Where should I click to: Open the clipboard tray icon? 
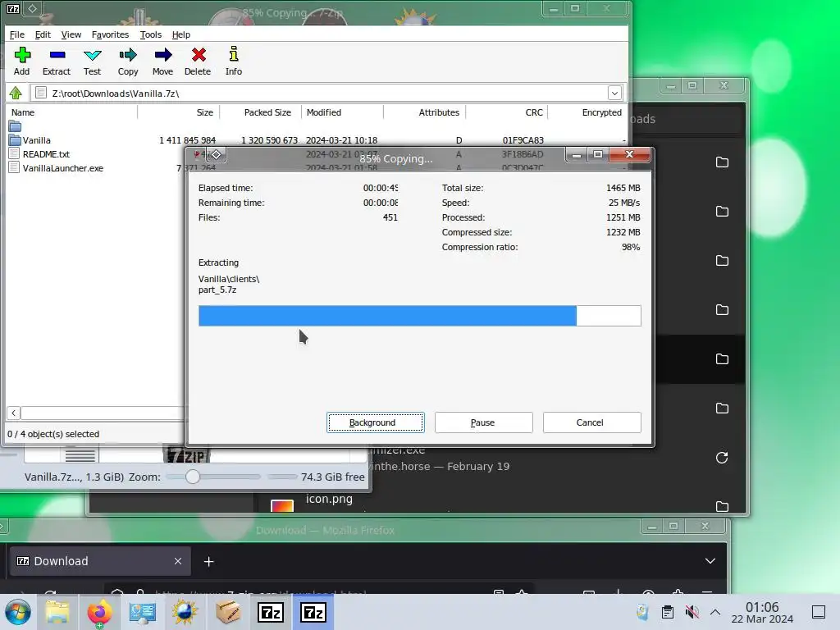[x=667, y=612]
